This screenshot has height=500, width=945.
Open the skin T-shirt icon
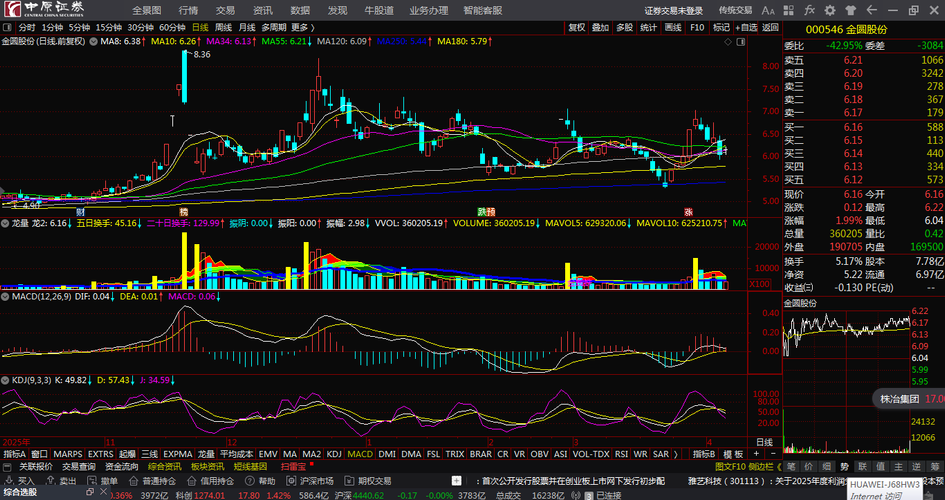(x=850, y=10)
